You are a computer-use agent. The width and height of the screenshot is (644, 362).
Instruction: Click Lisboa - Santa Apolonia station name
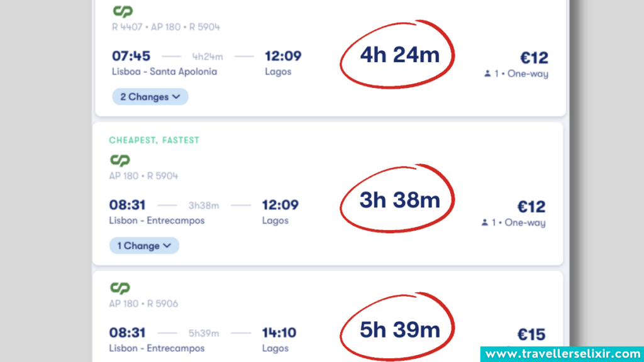coord(164,72)
